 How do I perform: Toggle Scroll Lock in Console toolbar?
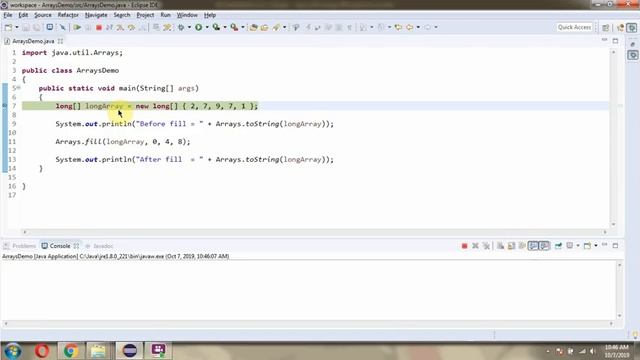(x=511, y=246)
